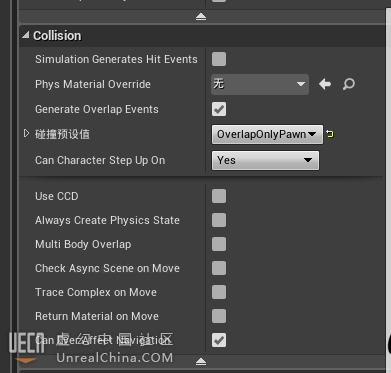Viewport: 391px width, 373px height.
Task: Click the upper section's advanced arrow
Action: [x=201, y=17]
